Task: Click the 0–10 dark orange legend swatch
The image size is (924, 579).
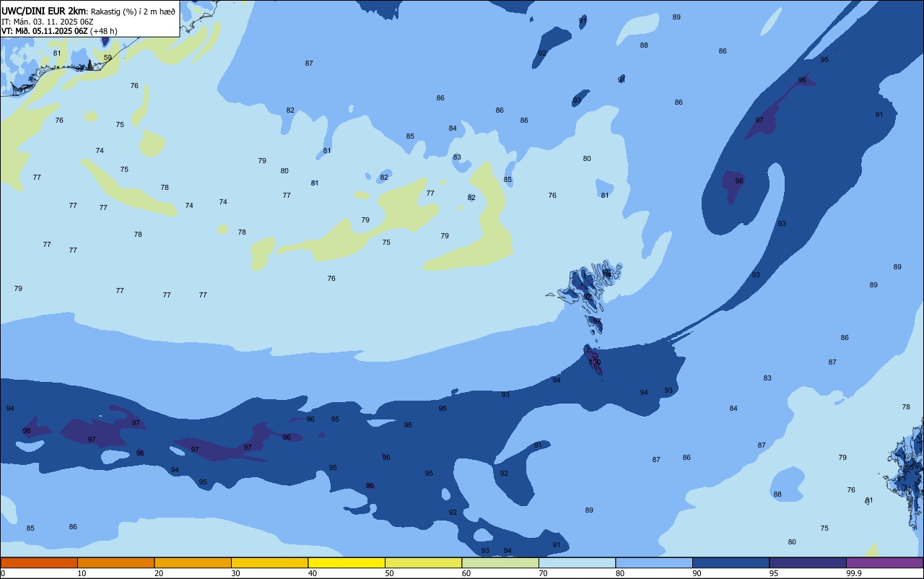Action: point(39,563)
